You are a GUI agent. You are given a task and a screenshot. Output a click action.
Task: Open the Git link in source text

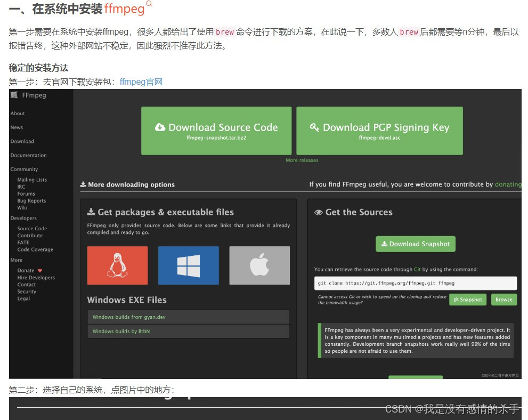click(x=417, y=270)
